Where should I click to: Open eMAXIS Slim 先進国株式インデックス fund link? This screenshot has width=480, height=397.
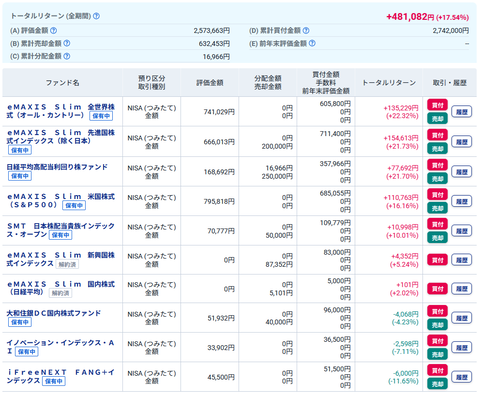[61, 137]
